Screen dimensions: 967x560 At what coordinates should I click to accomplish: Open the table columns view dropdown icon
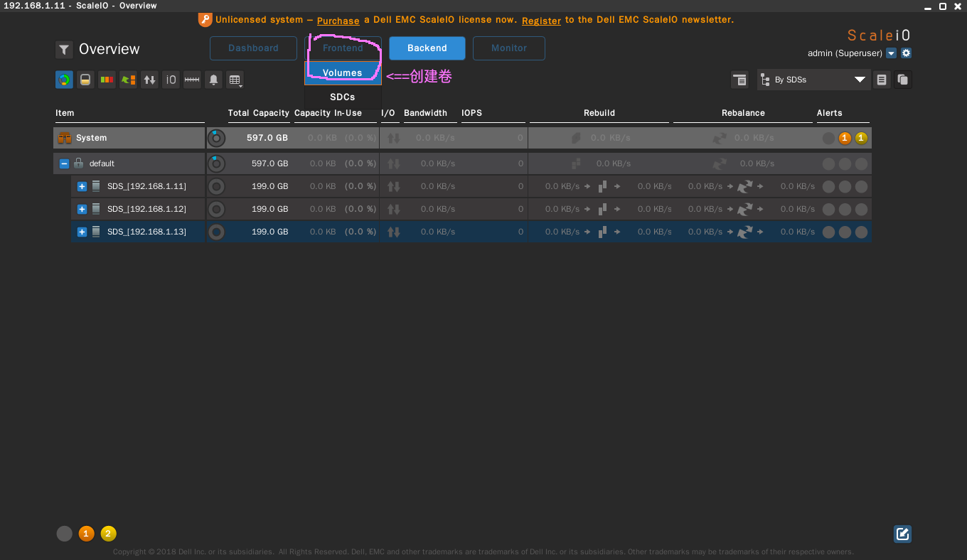coord(235,80)
